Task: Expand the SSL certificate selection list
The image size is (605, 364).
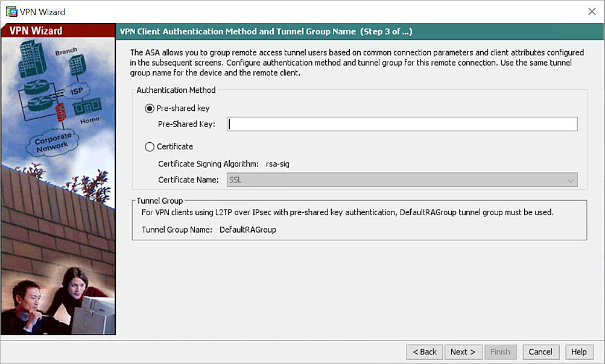Action: (570, 180)
